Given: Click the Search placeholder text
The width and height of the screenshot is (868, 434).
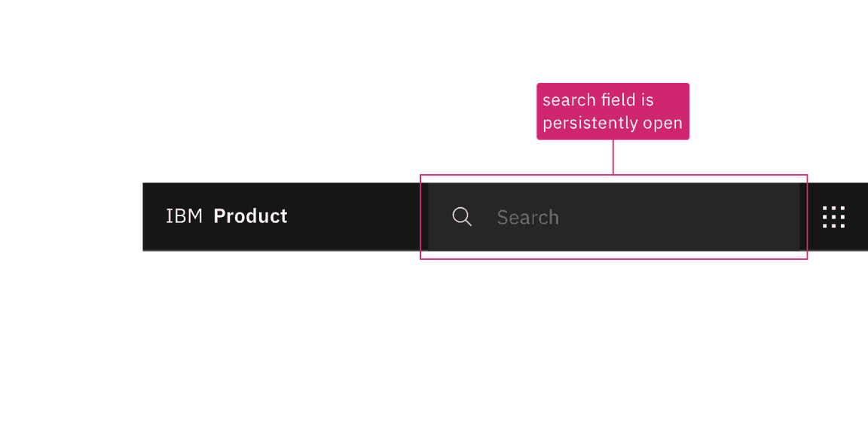Looking at the screenshot, I should click(x=527, y=218).
